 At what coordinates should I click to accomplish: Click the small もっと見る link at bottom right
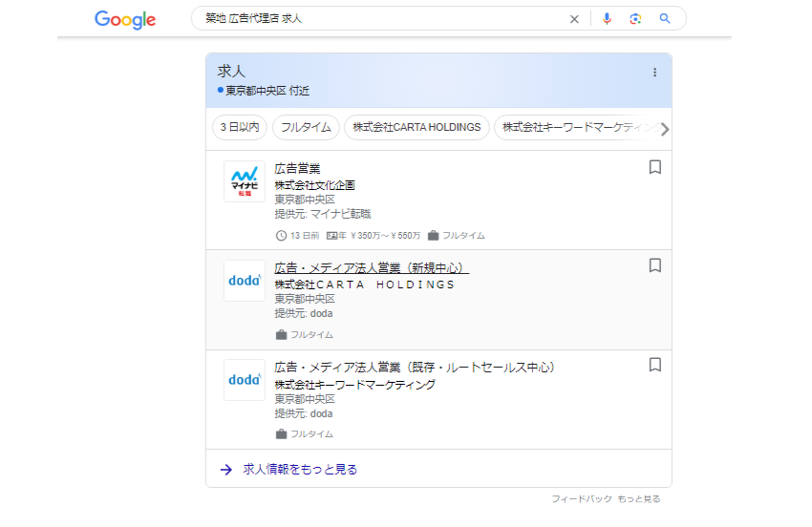coord(639,499)
